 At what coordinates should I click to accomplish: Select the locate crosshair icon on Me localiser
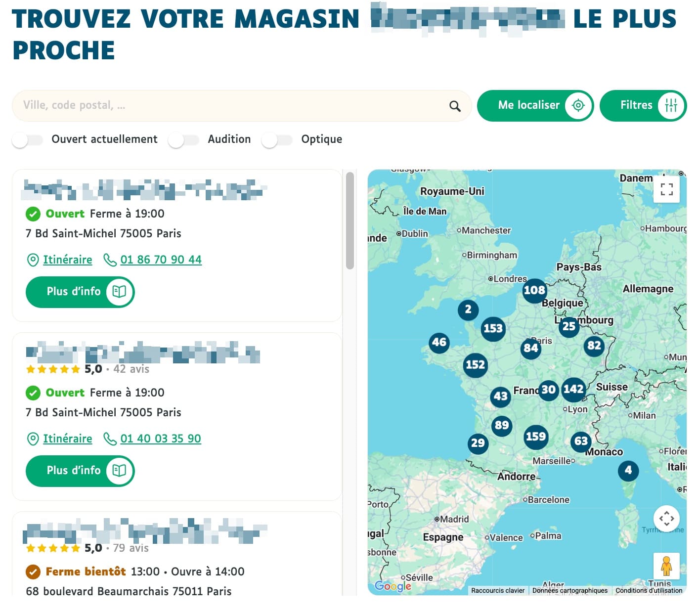(577, 105)
